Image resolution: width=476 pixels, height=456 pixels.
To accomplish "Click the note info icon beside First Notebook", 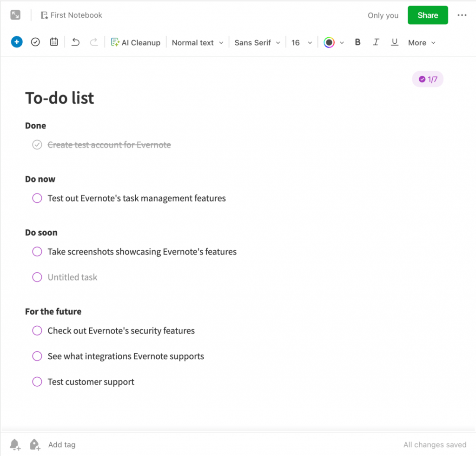I will 44,15.
